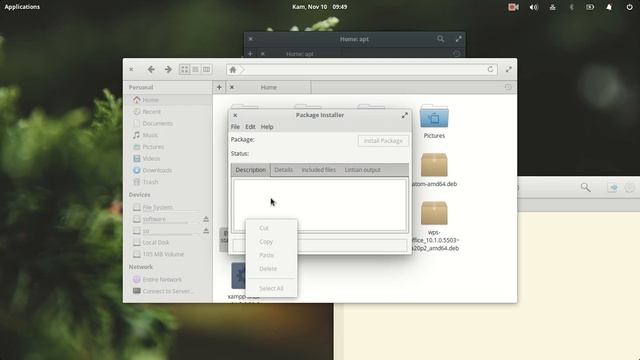Click the Package Installer description text area
640x360 pixels.
pyautogui.click(x=320, y=205)
